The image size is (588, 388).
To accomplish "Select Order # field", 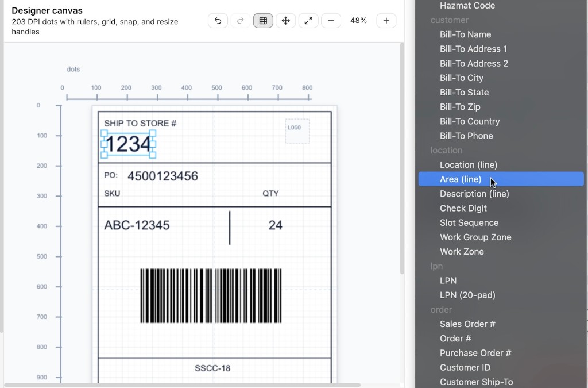I will [501, 339].
